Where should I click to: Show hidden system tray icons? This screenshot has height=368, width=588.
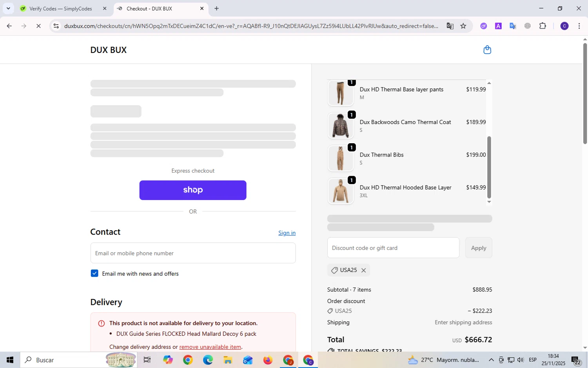pos(491,360)
